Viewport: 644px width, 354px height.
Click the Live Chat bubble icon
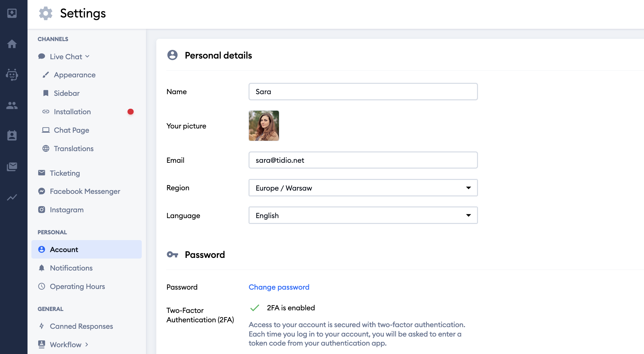(41, 56)
